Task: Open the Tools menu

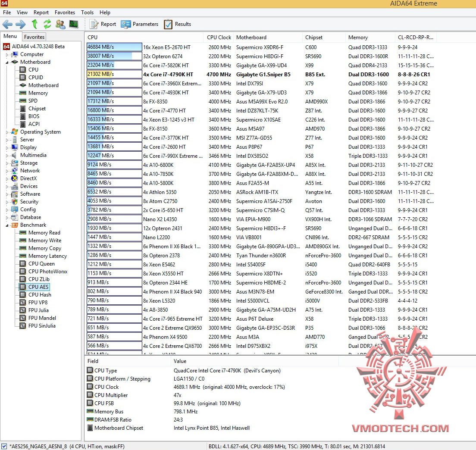Action: click(87, 12)
